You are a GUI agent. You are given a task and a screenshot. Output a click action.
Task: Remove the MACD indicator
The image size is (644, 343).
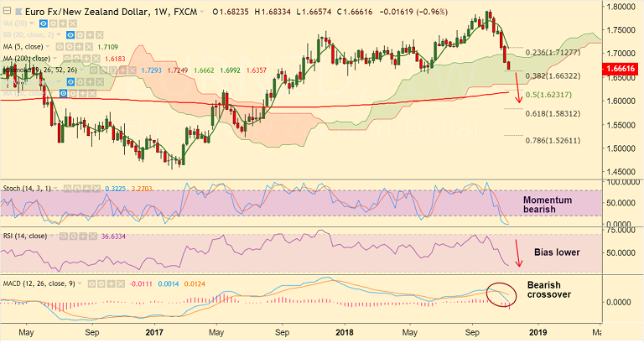pyautogui.click(x=121, y=283)
